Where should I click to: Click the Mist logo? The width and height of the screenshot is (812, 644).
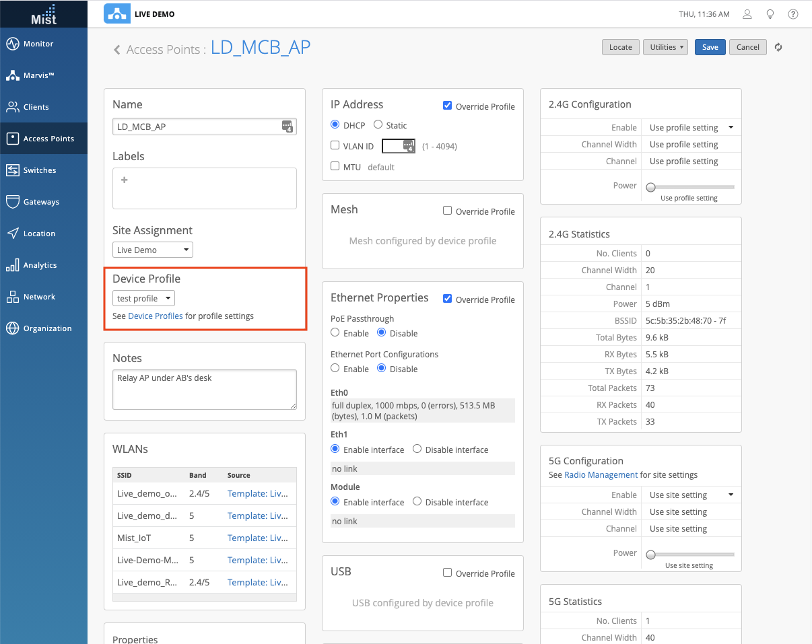(x=44, y=14)
